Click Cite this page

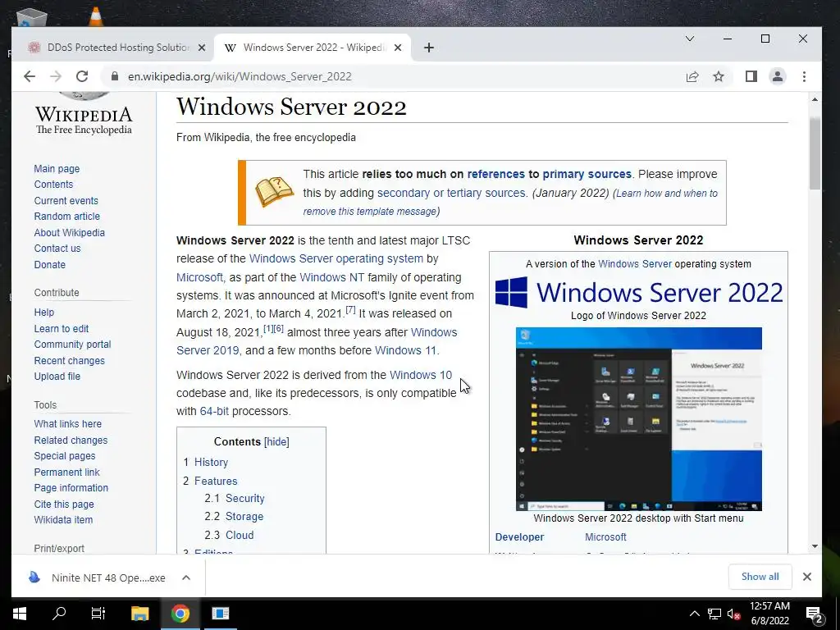click(64, 504)
